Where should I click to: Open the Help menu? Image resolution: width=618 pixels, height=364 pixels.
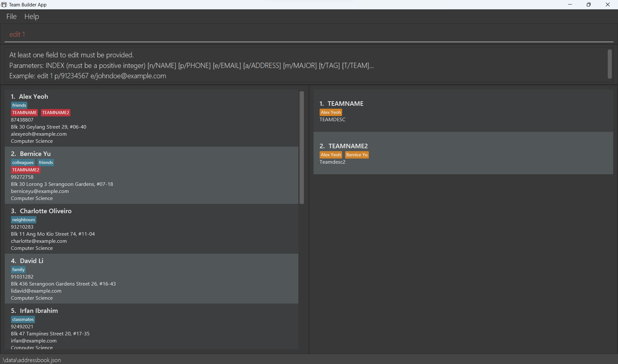[x=32, y=16]
